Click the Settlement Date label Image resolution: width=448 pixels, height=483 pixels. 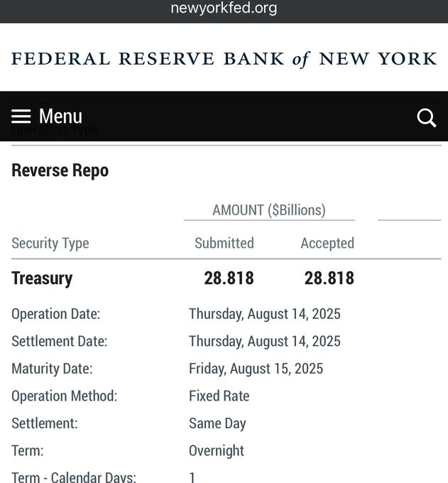[x=59, y=341]
